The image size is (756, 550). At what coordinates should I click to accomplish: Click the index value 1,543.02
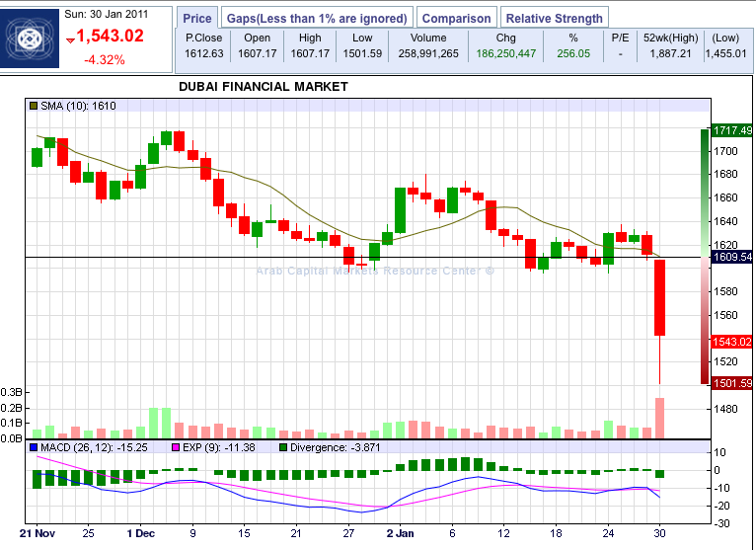point(110,36)
